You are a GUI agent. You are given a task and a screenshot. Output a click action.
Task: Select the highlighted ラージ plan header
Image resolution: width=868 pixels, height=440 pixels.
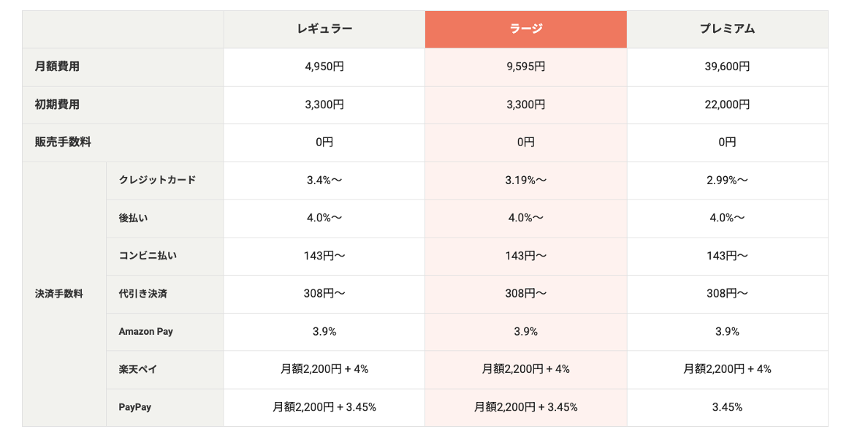(525, 29)
